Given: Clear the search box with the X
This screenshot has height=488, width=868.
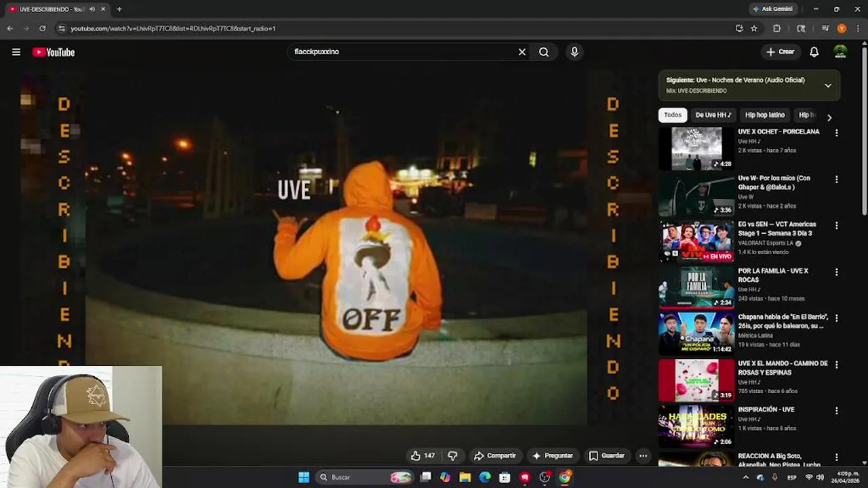Looking at the screenshot, I should click(522, 52).
